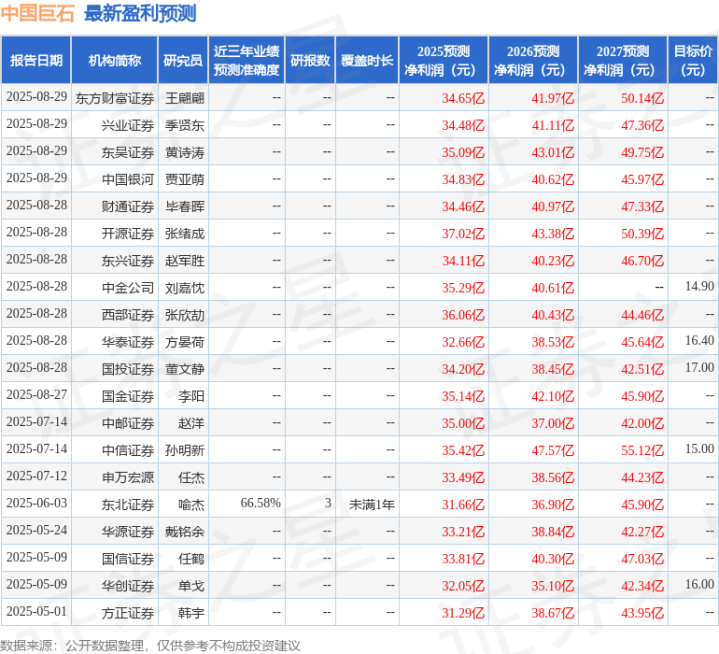
Task: Sort by the 报告日期 column header
Action: click(x=36, y=60)
